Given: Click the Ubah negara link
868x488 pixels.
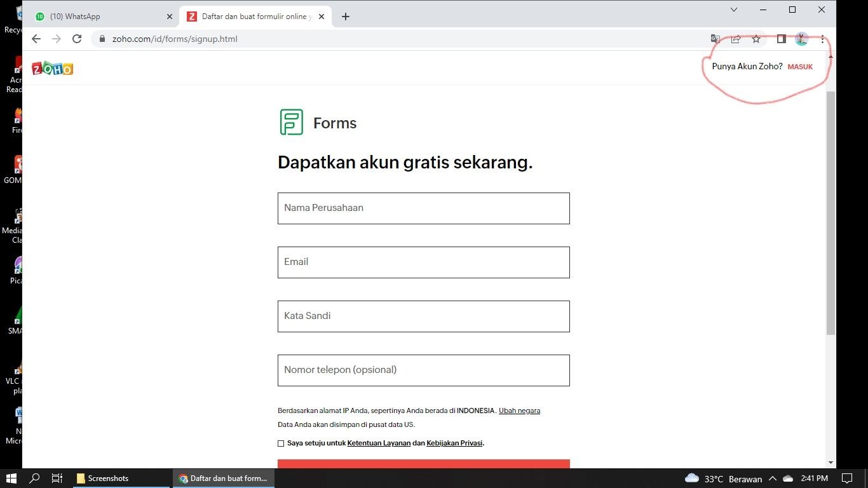Looking at the screenshot, I should 519,410.
